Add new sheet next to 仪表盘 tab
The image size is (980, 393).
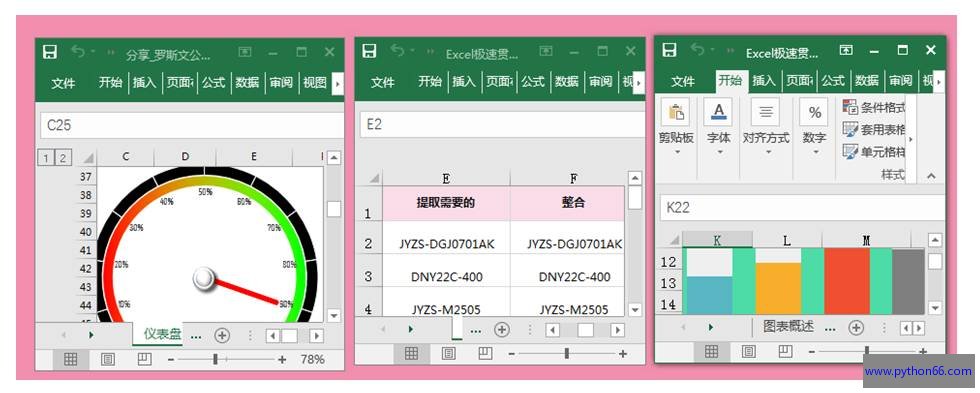click(222, 336)
